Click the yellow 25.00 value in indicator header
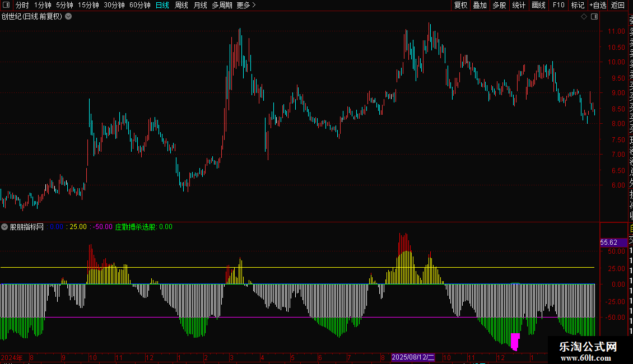The width and height of the screenshot is (633, 364). (78, 227)
